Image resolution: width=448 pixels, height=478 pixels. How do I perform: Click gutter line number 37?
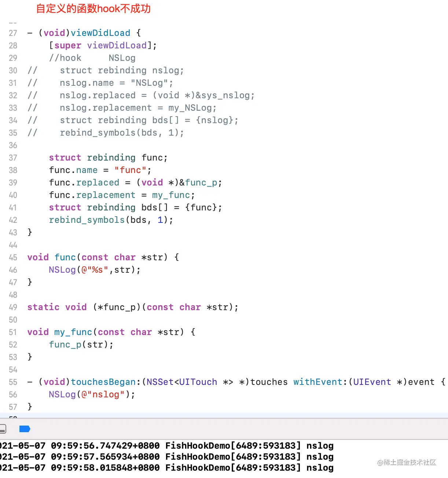[13, 158]
